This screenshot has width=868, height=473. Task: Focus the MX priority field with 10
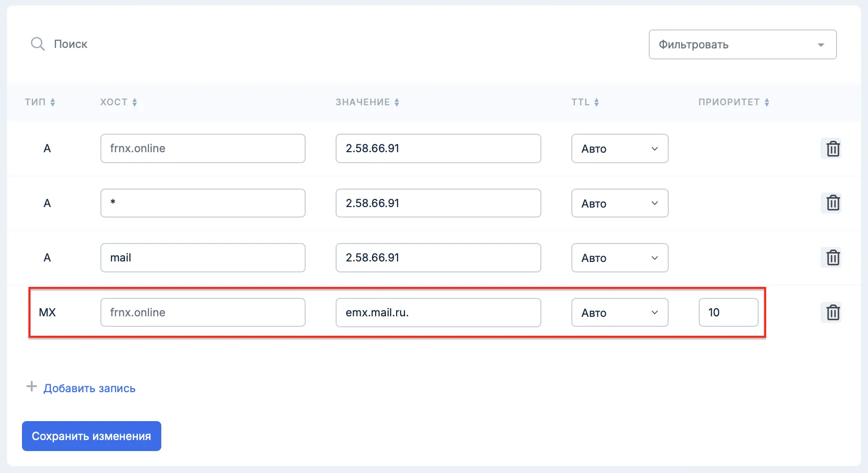click(728, 313)
